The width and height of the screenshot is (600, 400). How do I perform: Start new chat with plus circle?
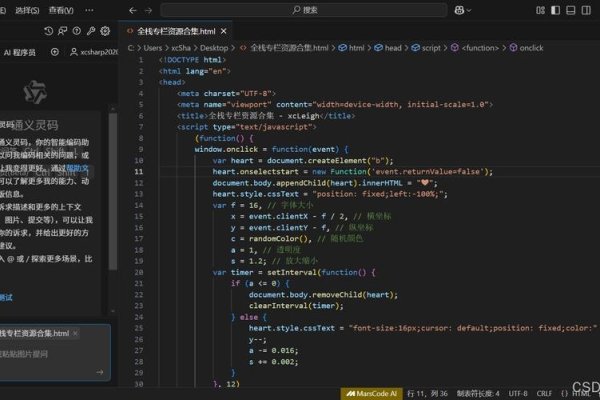(55, 52)
